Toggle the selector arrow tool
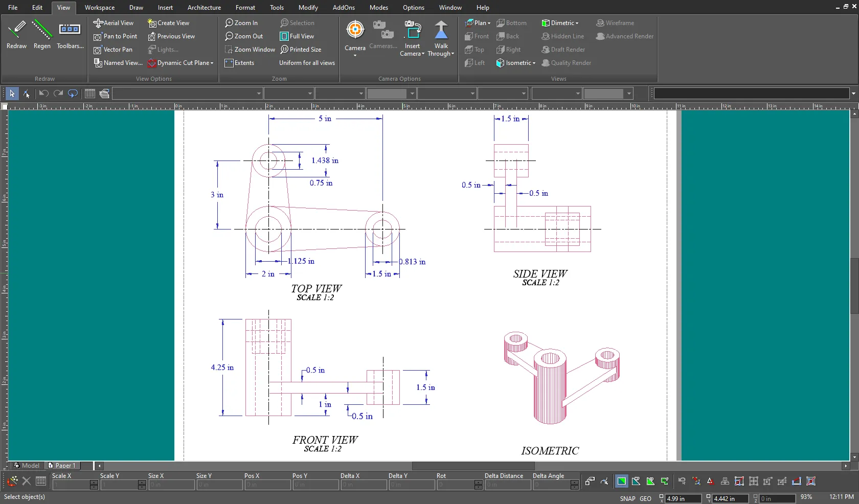This screenshot has width=859, height=504. click(12, 94)
